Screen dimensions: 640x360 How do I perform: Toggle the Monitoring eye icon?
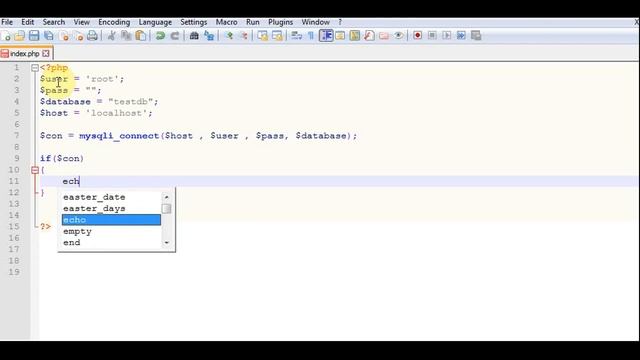point(399,36)
